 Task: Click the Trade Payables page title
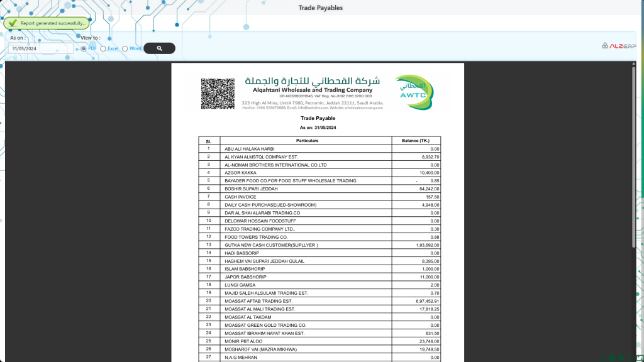point(320,8)
